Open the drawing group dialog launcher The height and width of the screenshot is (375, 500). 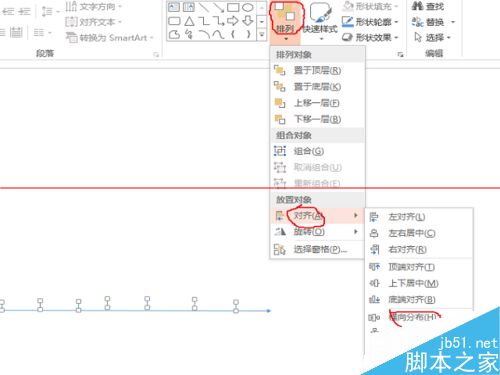[400, 54]
